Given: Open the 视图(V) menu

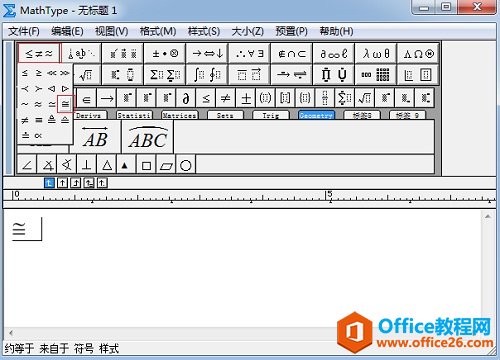Looking at the screenshot, I should pos(111,31).
